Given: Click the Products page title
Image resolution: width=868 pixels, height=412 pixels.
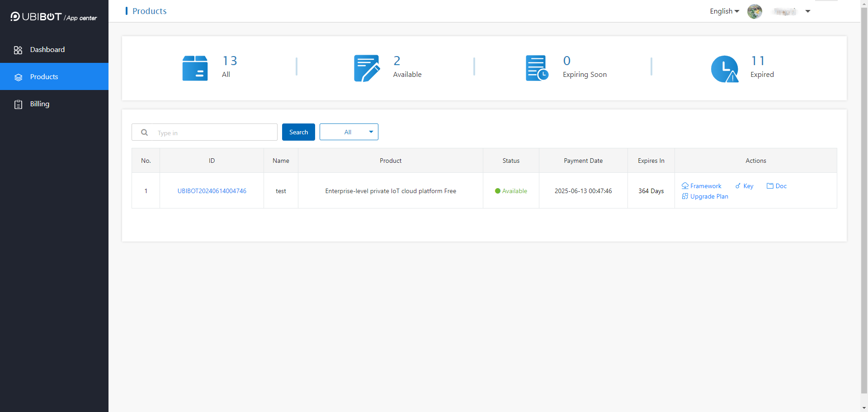Looking at the screenshot, I should 149,11.
